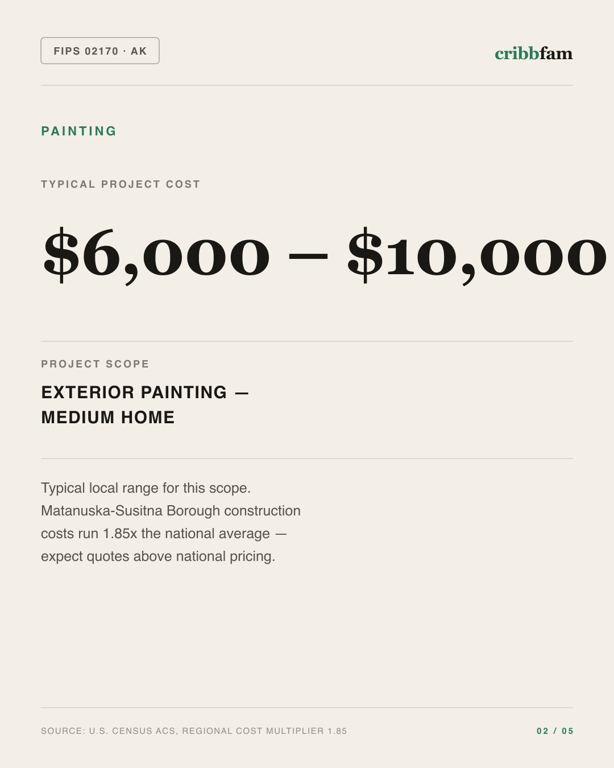Click the green 'cribb' part of logo

pos(517,53)
